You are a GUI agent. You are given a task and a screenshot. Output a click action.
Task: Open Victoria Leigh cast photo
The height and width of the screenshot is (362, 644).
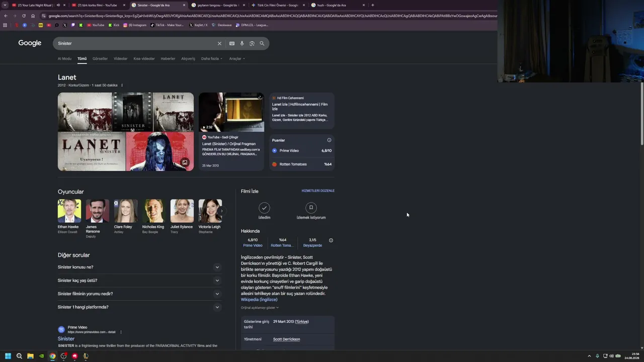coord(210,211)
